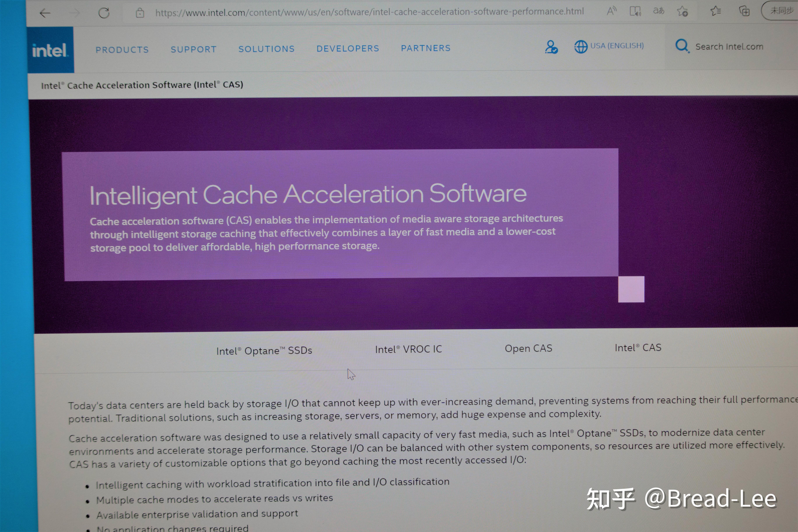Change region via USA (ENGLISH) selector
Image resolution: width=798 pixels, height=532 pixels.
[x=617, y=46]
